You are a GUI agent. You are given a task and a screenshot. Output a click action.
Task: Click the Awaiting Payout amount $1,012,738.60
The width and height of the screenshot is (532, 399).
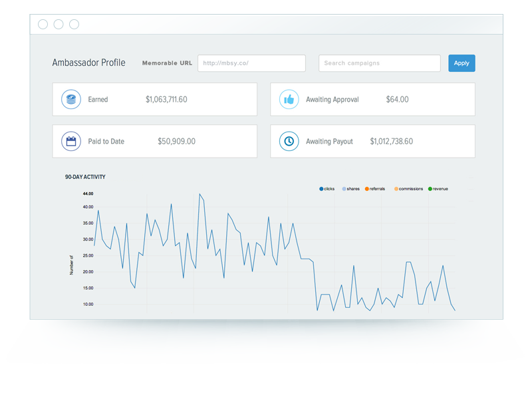391,141
